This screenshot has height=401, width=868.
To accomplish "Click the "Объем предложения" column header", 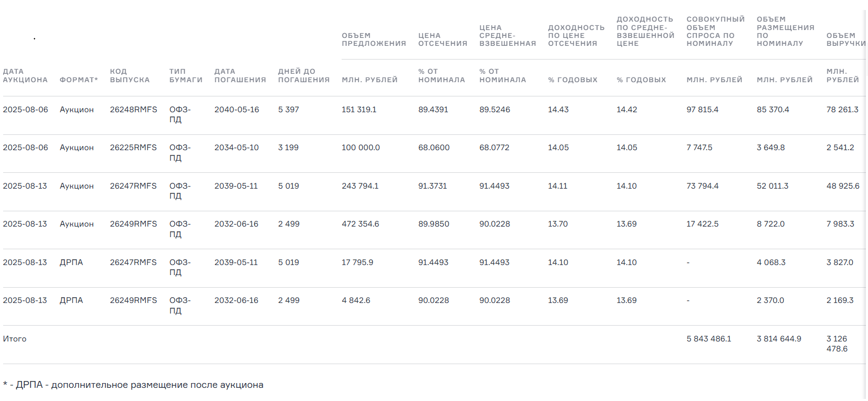I will tap(373, 40).
